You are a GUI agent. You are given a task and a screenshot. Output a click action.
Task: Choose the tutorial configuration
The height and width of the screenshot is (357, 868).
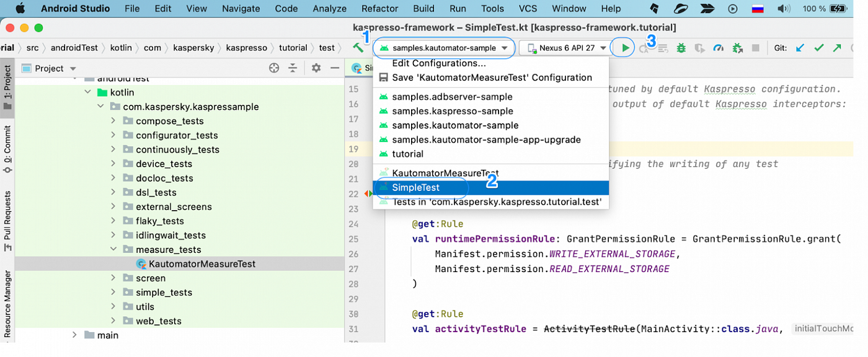tap(490, 154)
